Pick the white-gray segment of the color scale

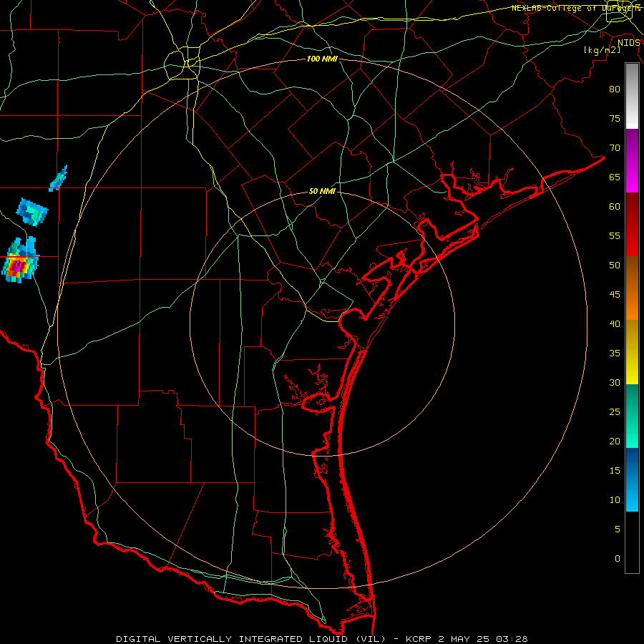(632, 96)
